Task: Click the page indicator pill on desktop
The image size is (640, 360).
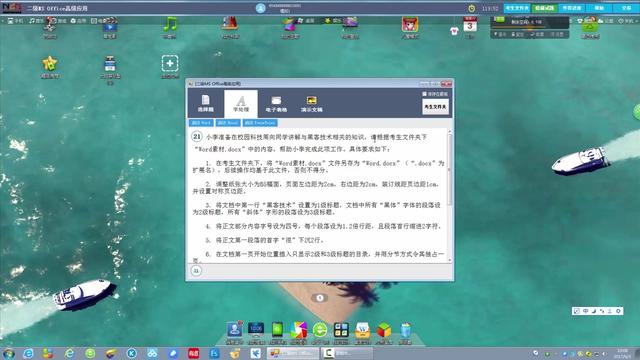Action: click(320, 298)
